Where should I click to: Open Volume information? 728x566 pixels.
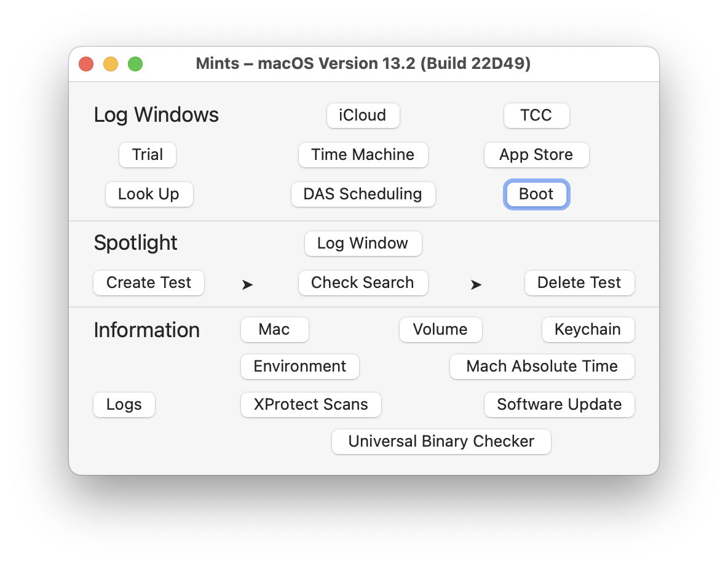440,330
